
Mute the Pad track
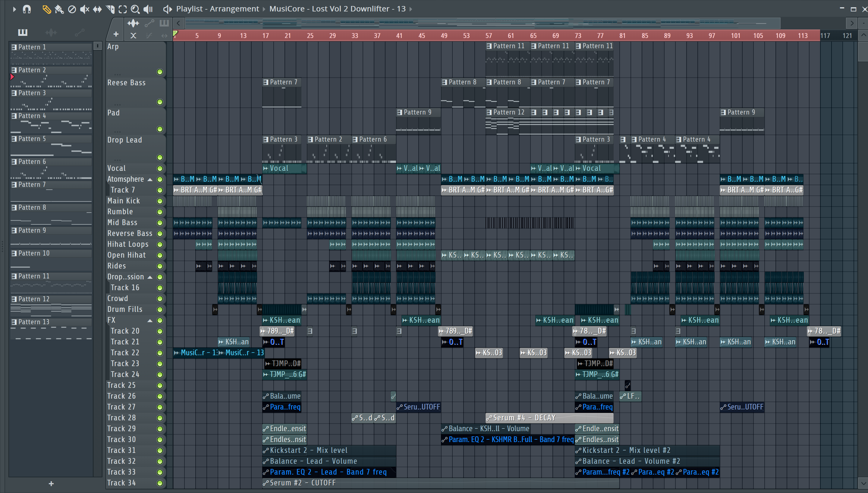click(160, 129)
